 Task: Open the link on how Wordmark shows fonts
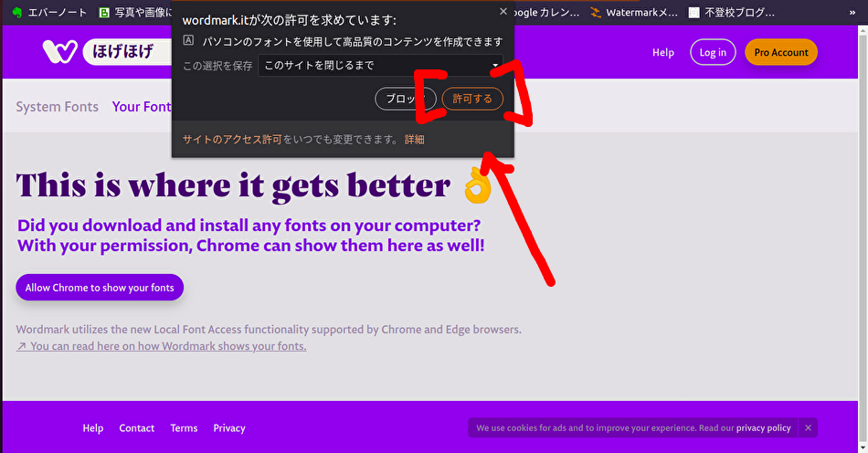[161, 346]
